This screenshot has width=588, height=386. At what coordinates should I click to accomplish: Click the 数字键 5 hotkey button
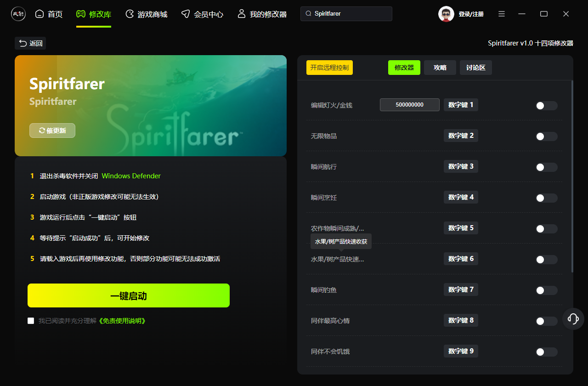[x=461, y=228]
